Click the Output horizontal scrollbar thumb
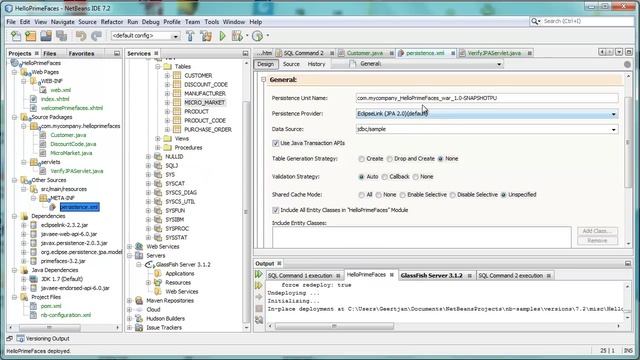The image size is (640, 360). click(334, 326)
